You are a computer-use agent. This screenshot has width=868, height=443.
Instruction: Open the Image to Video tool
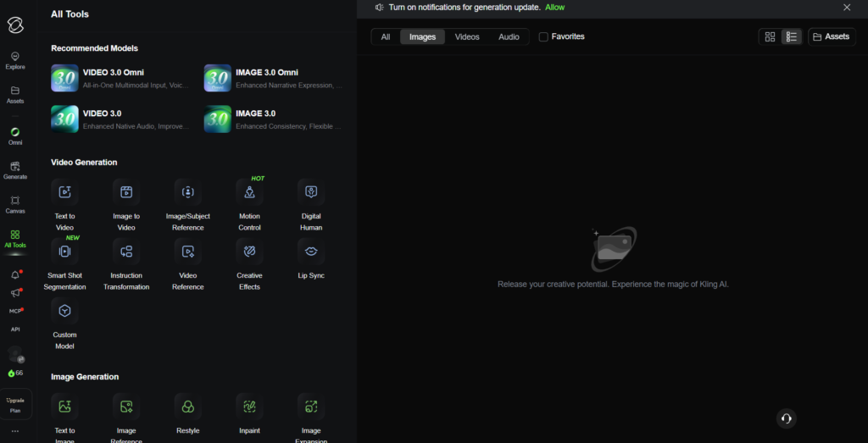click(x=126, y=205)
